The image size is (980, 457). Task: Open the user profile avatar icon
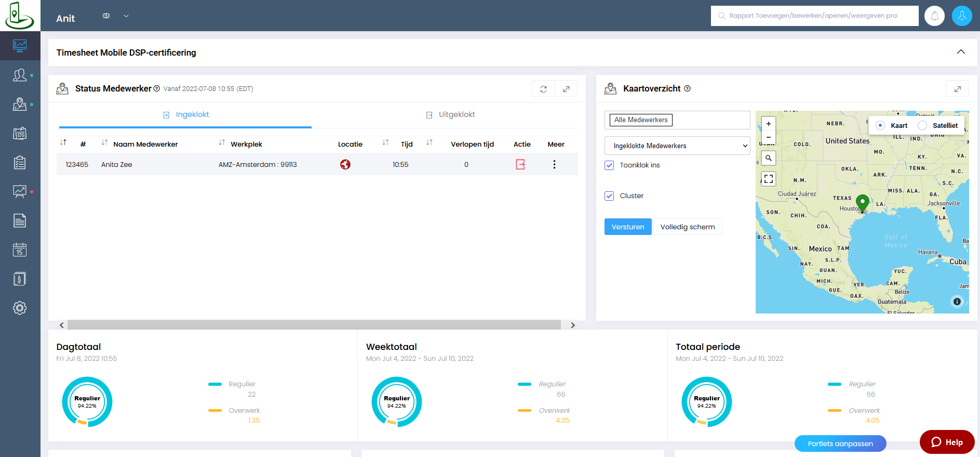pyautogui.click(x=961, y=16)
